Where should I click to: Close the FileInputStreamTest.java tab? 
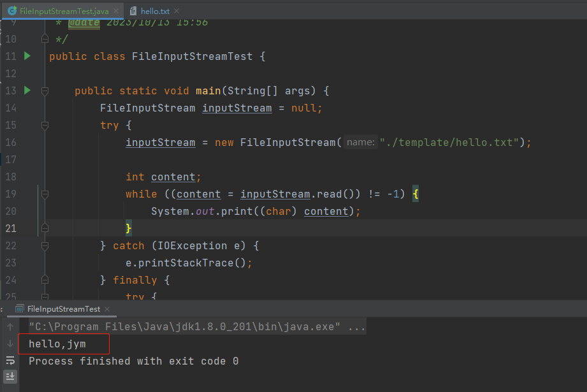click(x=116, y=11)
